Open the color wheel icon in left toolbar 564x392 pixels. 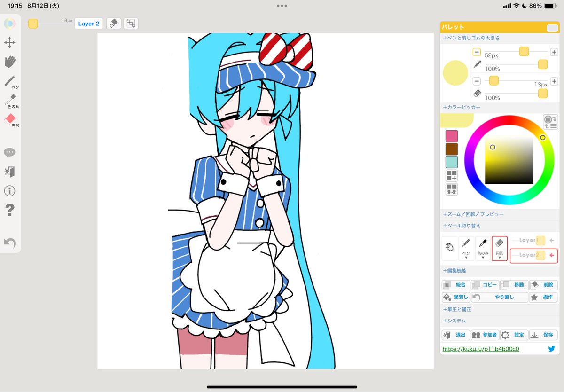(10, 23)
